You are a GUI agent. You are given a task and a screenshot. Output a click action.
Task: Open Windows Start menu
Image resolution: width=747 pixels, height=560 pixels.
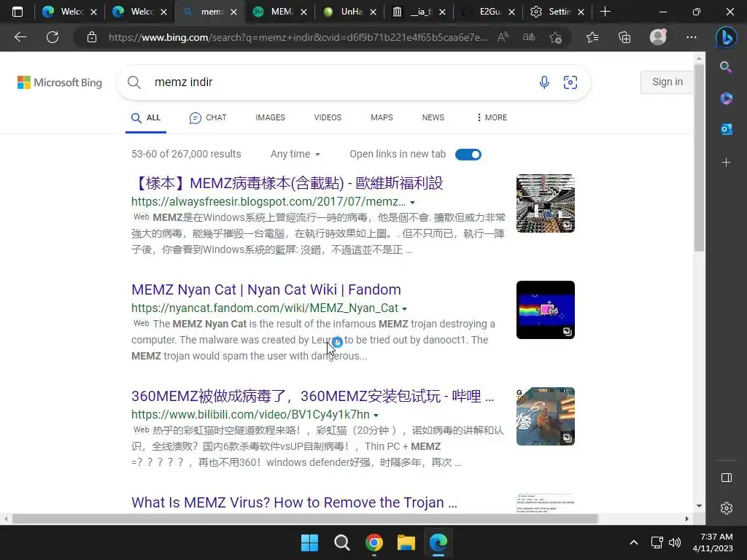click(x=309, y=542)
